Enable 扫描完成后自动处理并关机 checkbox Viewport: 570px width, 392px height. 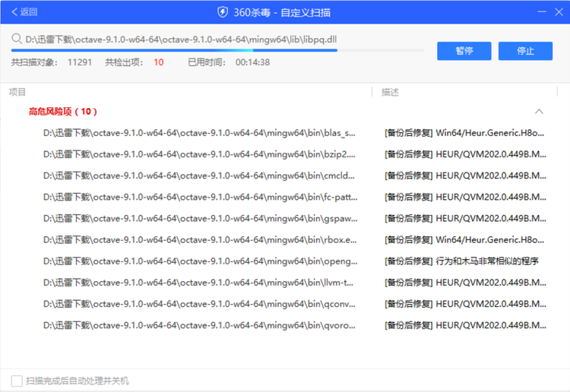coord(17,381)
